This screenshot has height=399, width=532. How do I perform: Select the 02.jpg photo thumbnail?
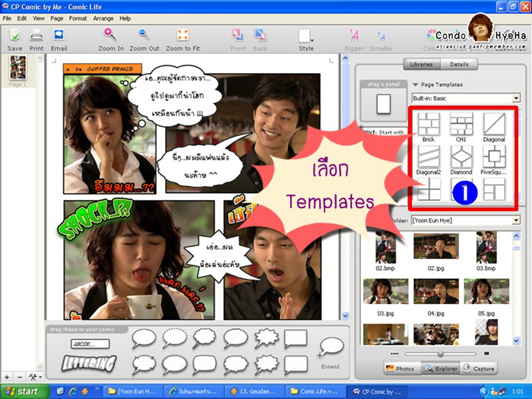pos(436,247)
